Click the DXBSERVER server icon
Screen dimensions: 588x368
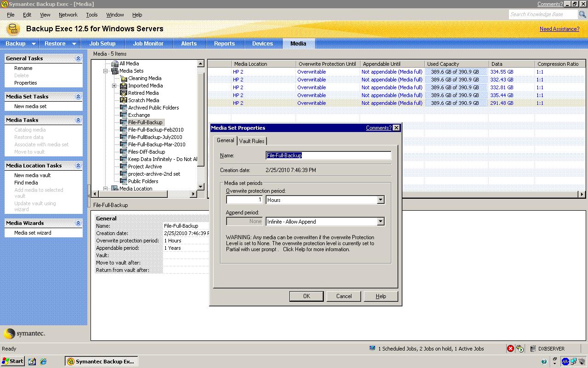[533, 349]
